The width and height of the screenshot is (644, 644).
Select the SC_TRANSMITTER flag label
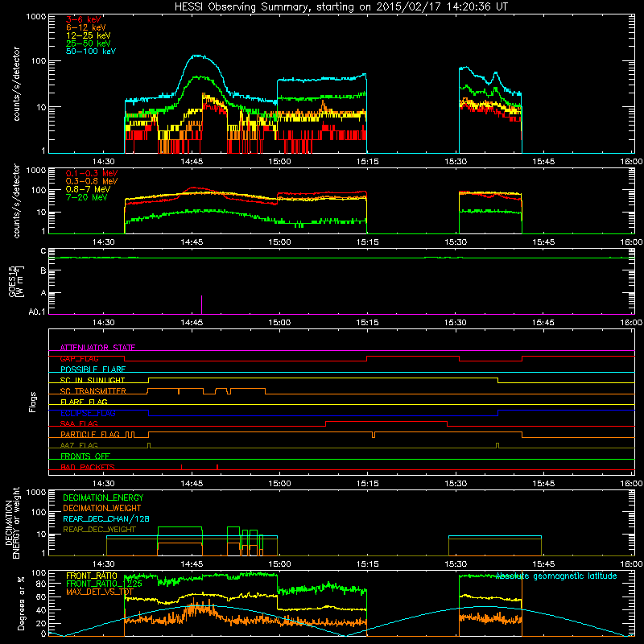point(93,391)
